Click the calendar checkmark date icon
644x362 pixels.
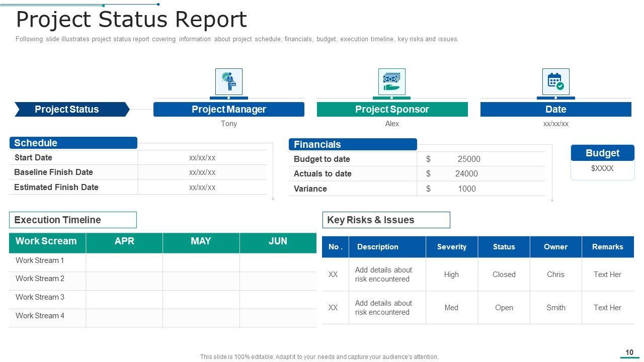[555, 81]
